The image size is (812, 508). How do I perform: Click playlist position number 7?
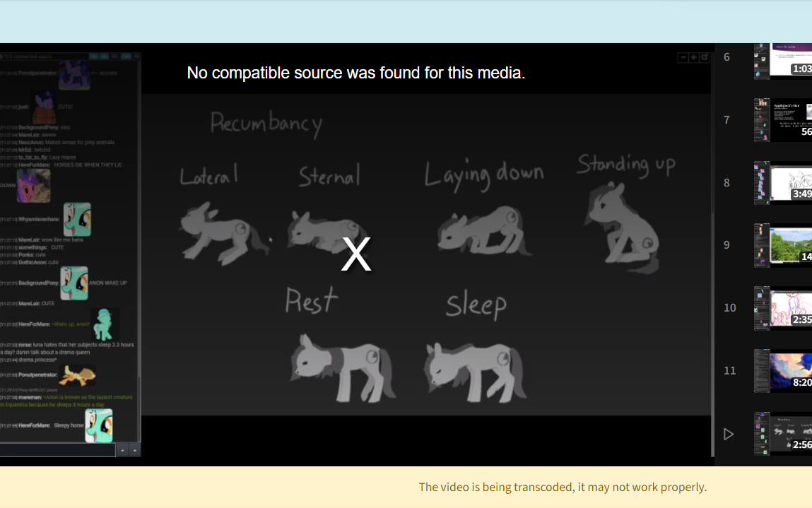pos(726,120)
